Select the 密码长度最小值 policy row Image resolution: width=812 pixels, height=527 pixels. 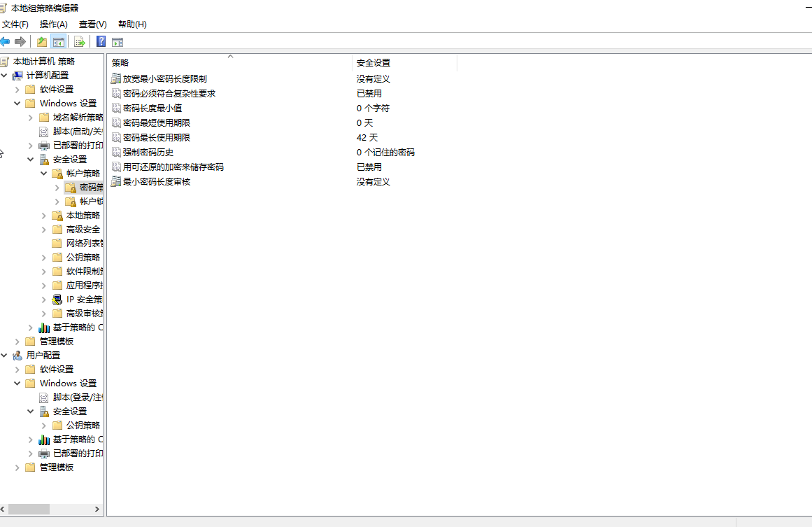(152, 108)
